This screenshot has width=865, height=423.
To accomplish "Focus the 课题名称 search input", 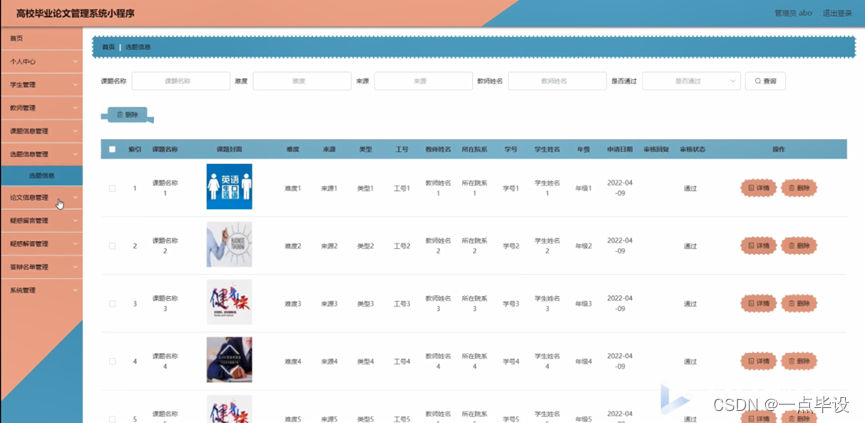I will (x=181, y=81).
